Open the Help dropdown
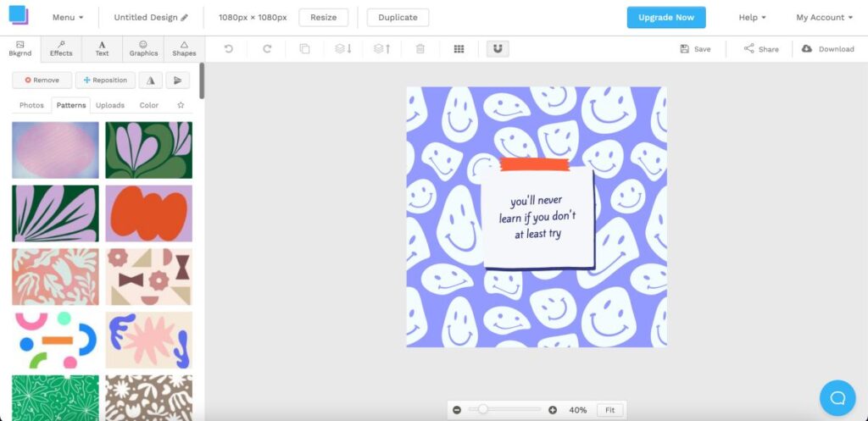The height and width of the screenshot is (421, 868). 753,17
